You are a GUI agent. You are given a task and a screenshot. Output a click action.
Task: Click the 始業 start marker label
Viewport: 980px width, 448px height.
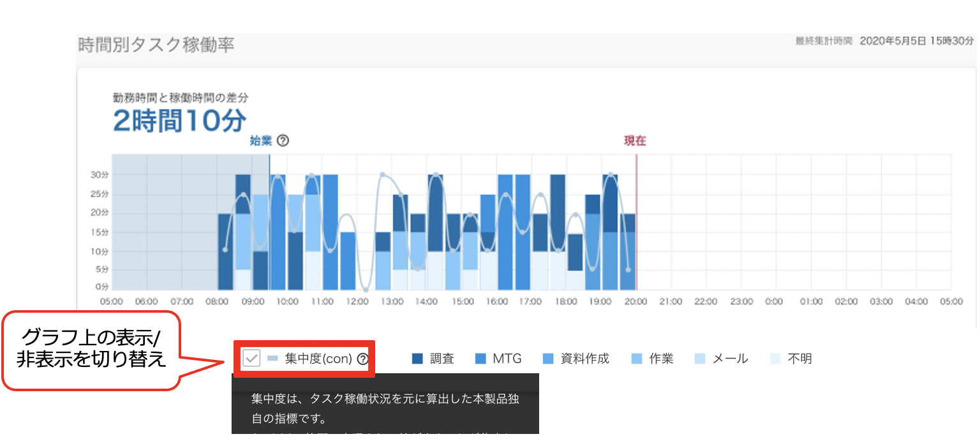point(260,141)
